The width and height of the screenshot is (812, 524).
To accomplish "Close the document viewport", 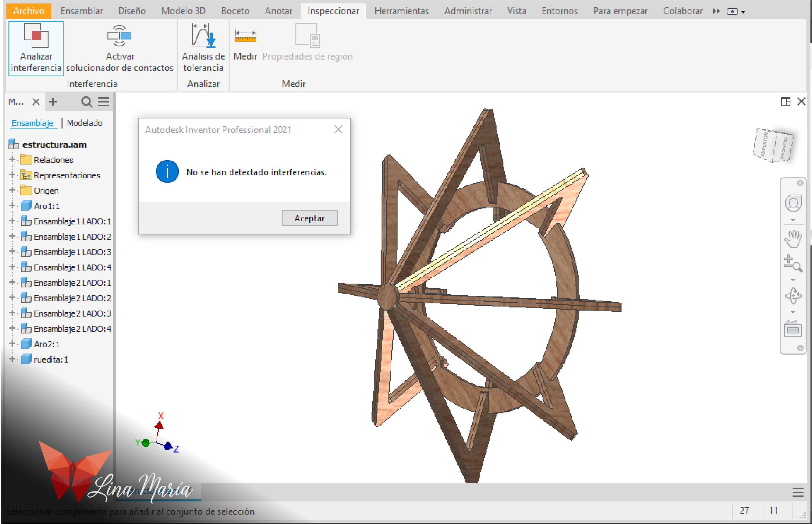I will [801, 102].
